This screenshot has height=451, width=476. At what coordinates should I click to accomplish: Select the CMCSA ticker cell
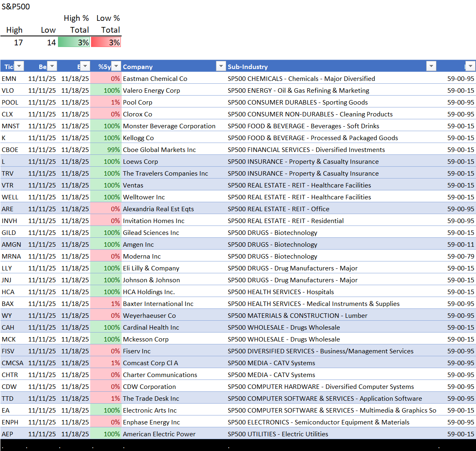coord(13,363)
